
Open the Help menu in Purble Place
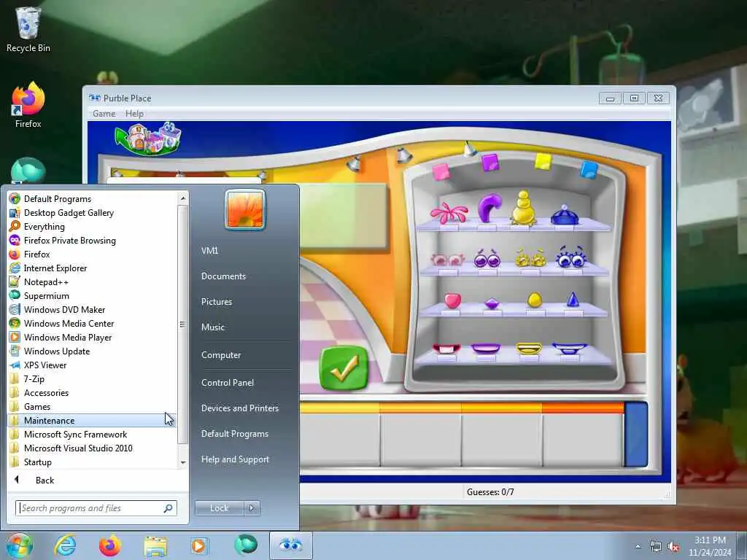pos(134,113)
